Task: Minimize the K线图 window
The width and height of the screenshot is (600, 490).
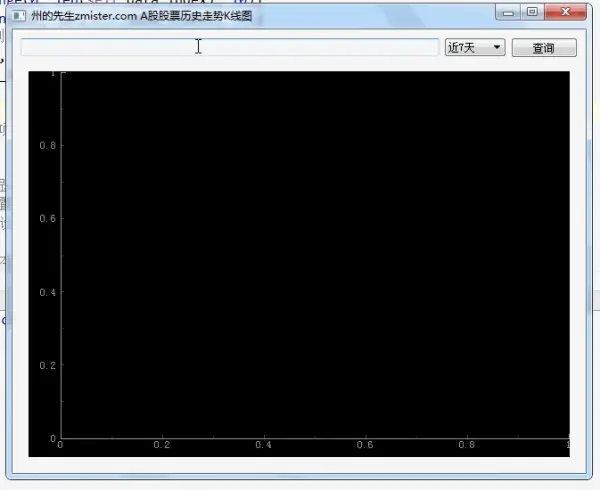Action: (x=508, y=12)
